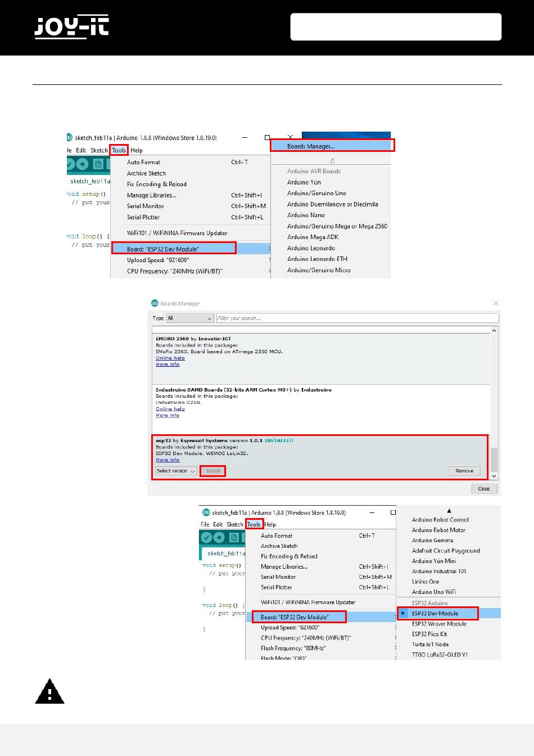Open Tools menu in upper Arduino window
The width and height of the screenshot is (534, 756).
tap(119, 150)
